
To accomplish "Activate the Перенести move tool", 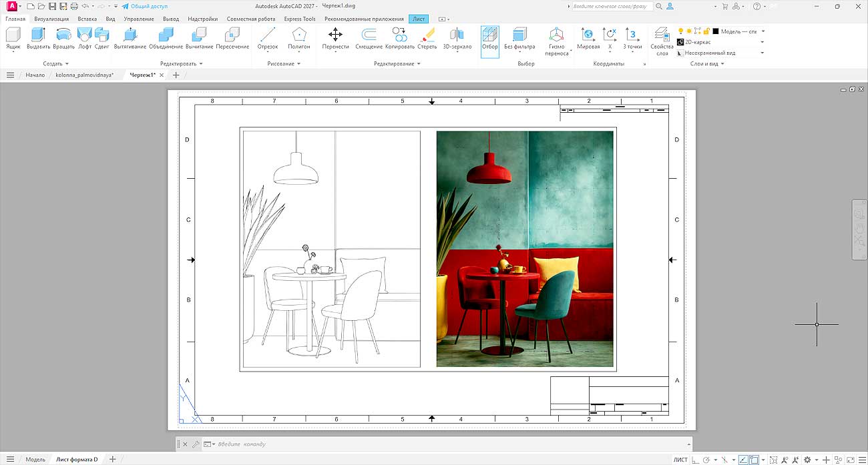I will point(335,39).
